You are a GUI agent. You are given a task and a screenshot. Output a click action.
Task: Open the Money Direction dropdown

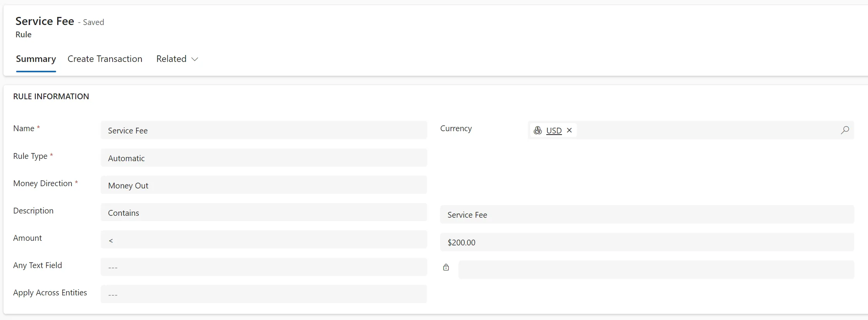pos(264,185)
